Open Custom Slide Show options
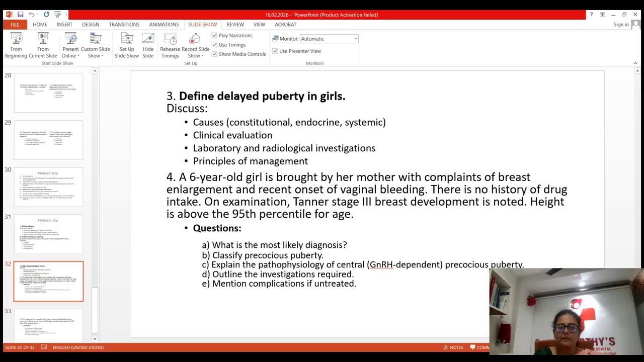 coord(95,45)
